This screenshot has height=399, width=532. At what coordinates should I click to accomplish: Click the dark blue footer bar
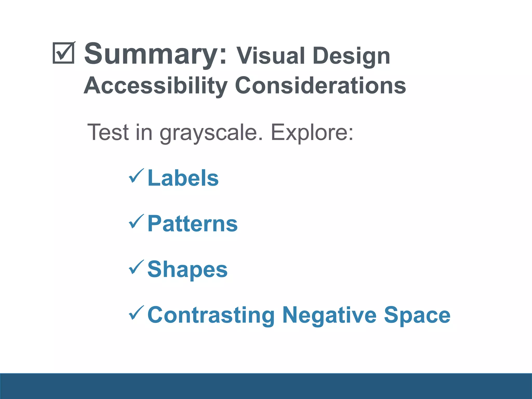[x=266, y=386]
